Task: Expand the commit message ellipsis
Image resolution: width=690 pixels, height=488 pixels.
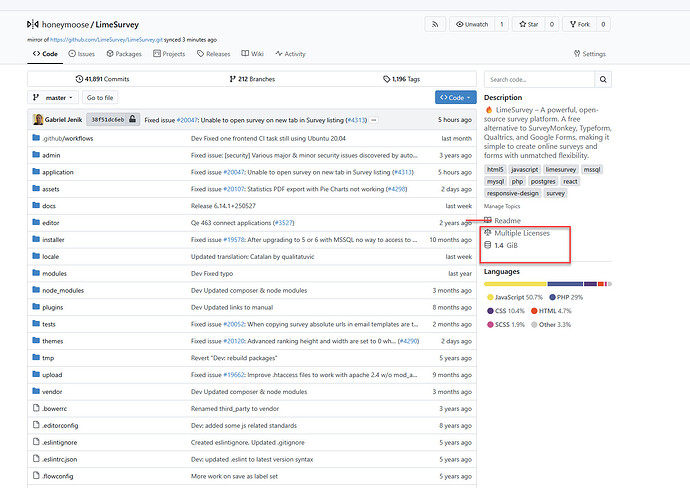Action: coord(374,120)
